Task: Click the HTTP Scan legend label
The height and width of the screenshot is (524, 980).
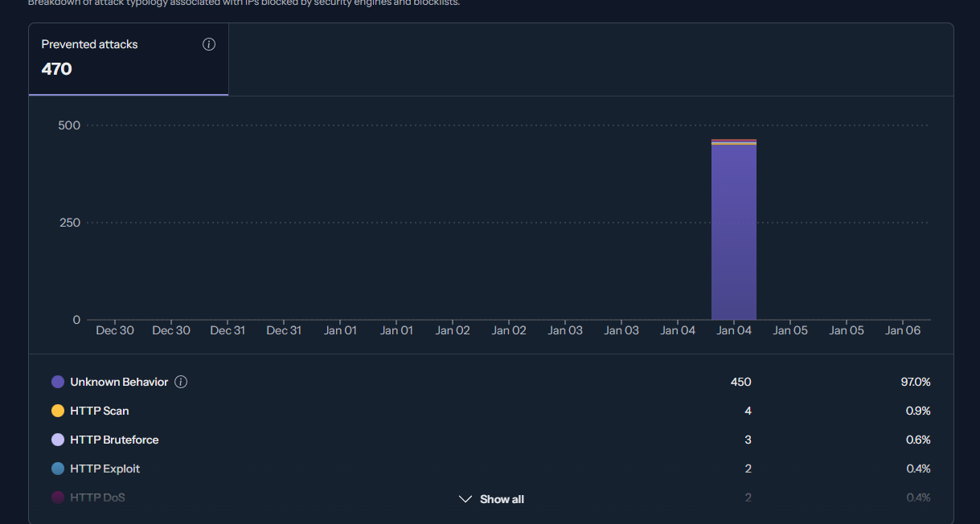Action: 100,411
